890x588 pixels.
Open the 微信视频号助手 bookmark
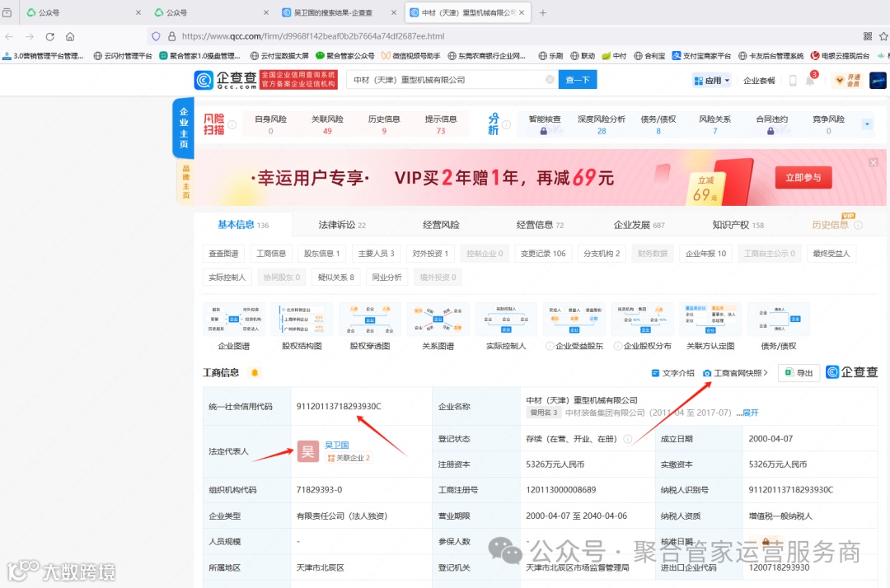[411, 55]
